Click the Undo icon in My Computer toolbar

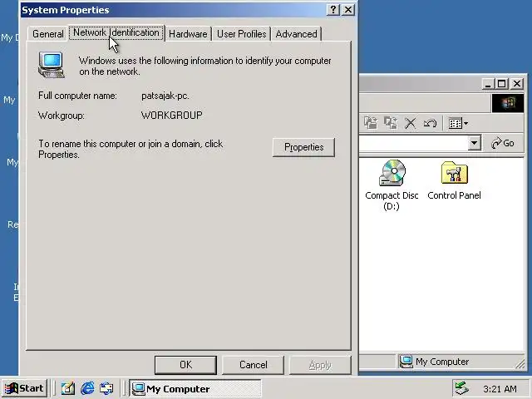click(x=430, y=123)
